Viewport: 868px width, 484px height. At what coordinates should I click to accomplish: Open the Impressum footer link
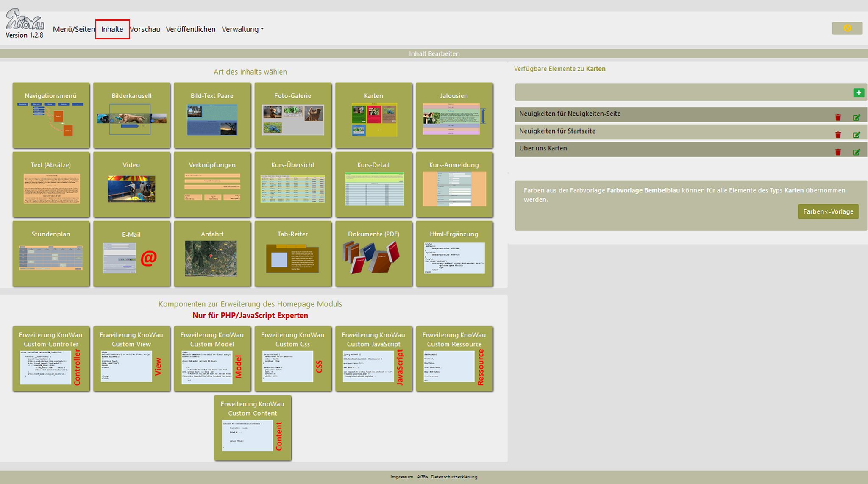pos(401,477)
